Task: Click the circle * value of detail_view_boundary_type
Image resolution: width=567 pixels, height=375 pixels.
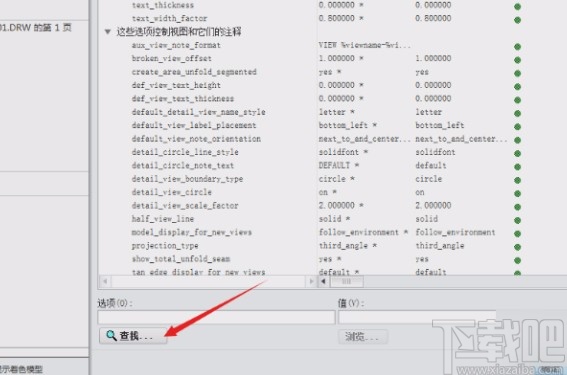Action: pyautogui.click(x=337, y=179)
